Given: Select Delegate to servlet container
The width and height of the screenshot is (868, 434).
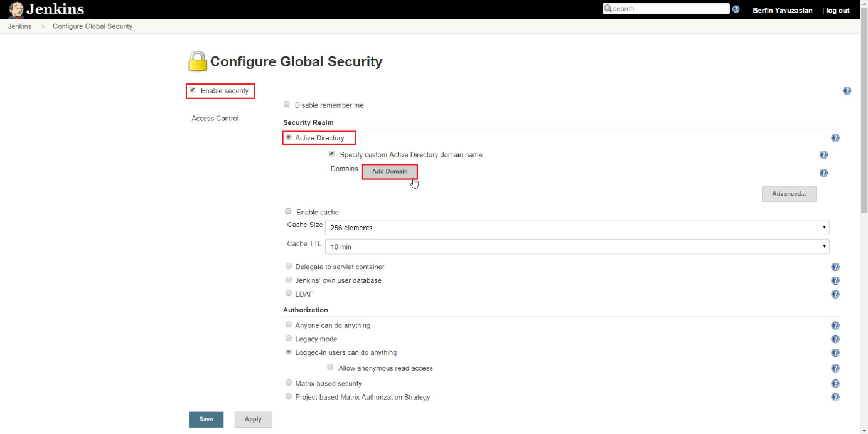Looking at the screenshot, I should 289,266.
